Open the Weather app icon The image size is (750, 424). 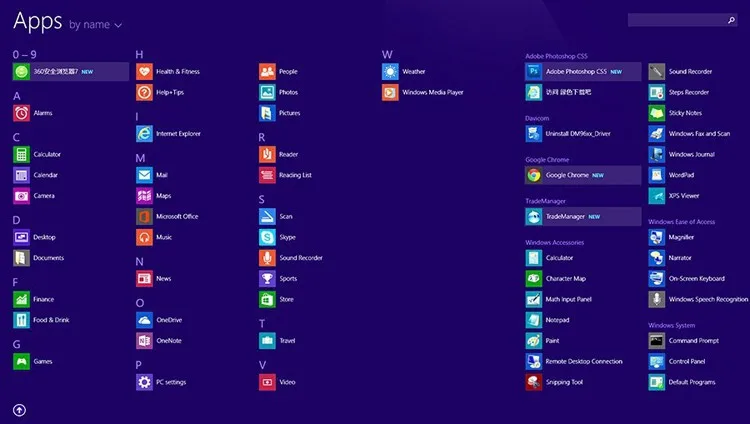(390, 71)
